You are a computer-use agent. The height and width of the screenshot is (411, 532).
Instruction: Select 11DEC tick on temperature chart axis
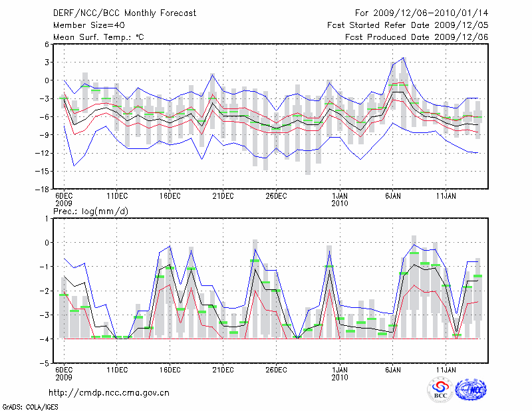pos(117,196)
